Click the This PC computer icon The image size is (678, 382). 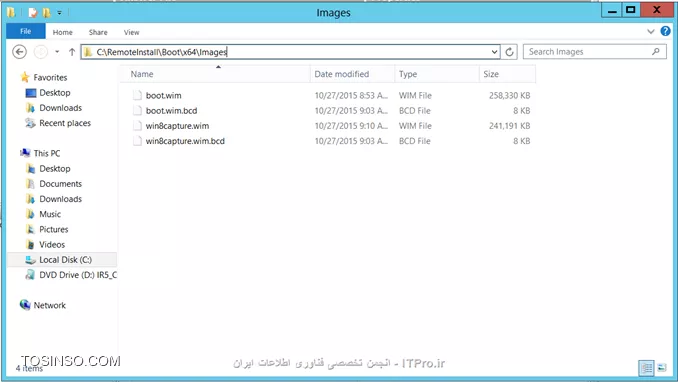(x=25, y=153)
